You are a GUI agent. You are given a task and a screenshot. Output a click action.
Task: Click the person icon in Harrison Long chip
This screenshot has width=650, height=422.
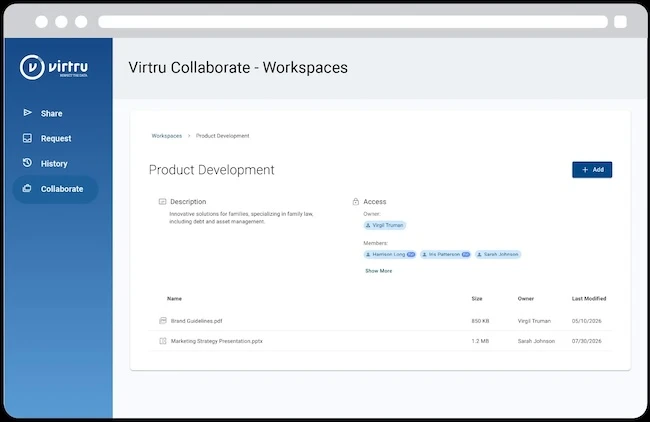(368, 255)
